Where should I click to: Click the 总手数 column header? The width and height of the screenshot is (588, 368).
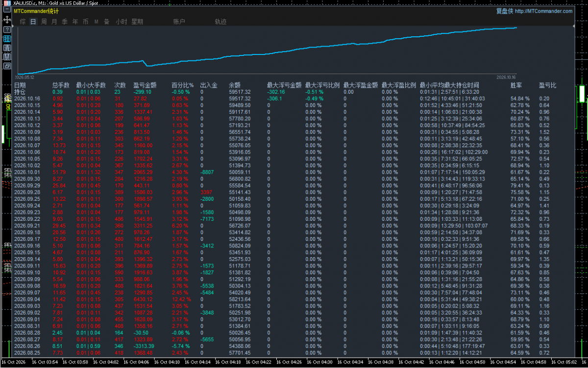[61, 85]
